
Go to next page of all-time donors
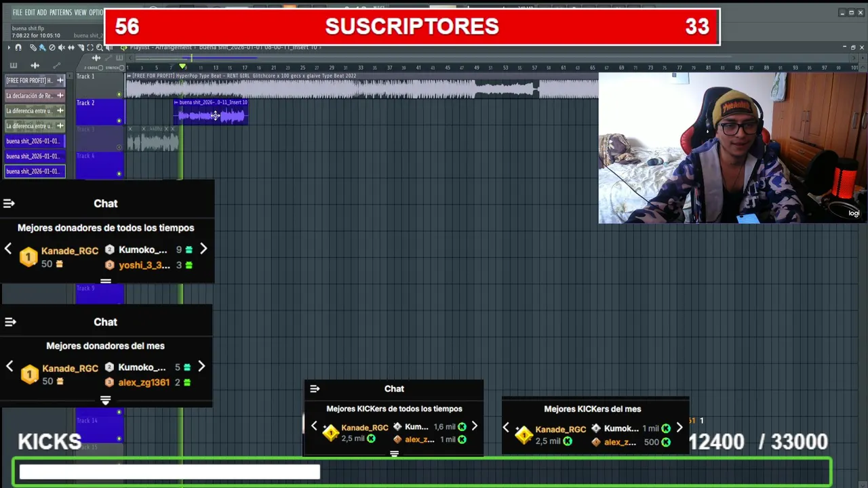pyautogui.click(x=203, y=249)
